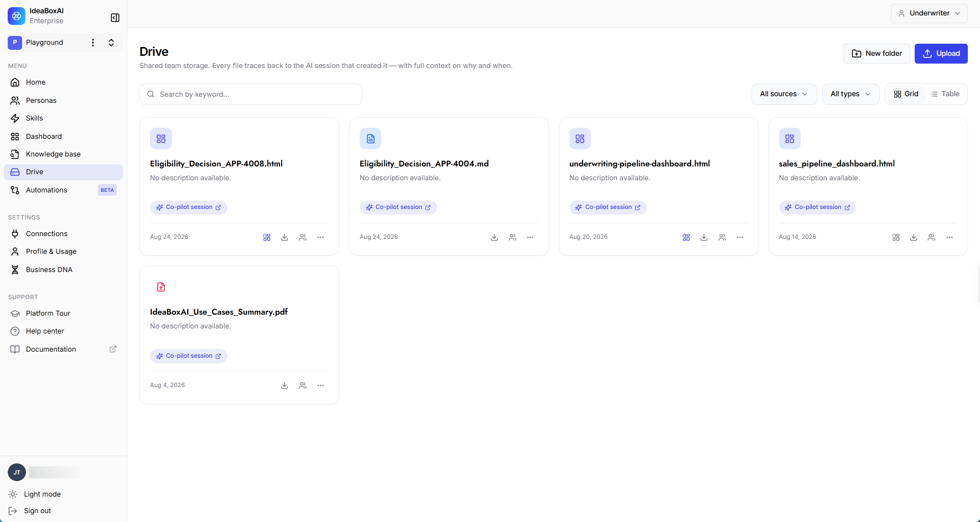Open Business DNA settings
The height and width of the screenshot is (522, 980).
[x=63, y=270]
